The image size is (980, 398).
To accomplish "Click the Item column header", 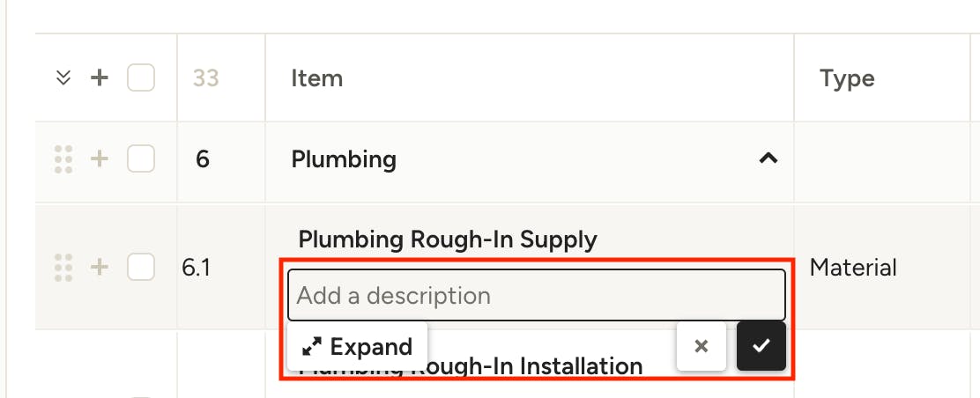I will click(317, 78).
